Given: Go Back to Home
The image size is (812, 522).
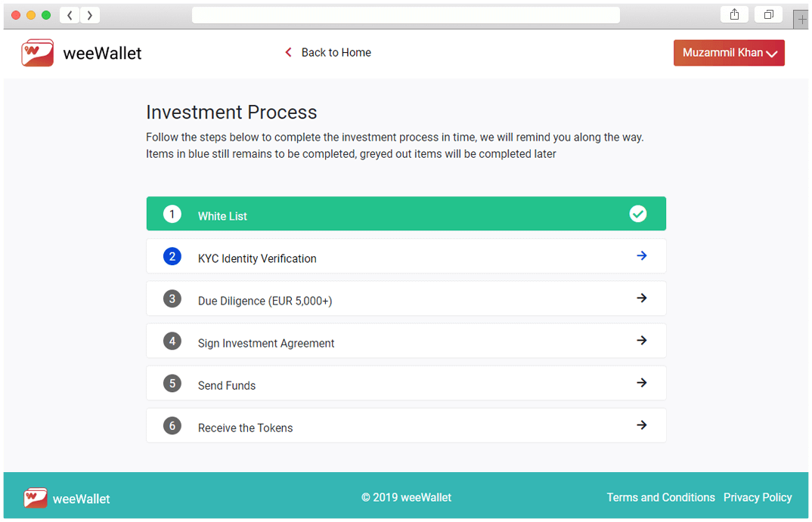Looking at the screenshot, I should pyautogui.click(x=336, y=53).
